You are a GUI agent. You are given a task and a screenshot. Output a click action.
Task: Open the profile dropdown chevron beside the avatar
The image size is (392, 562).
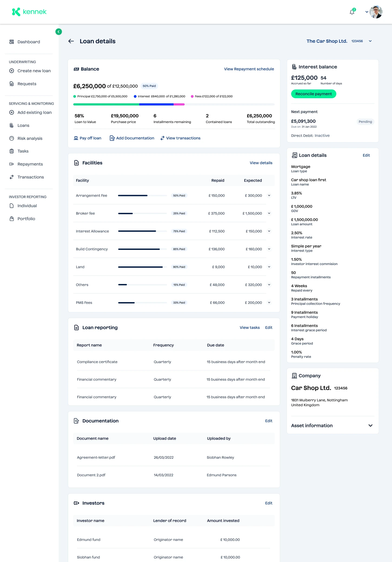pyautogui.click(x=367, y=12)
